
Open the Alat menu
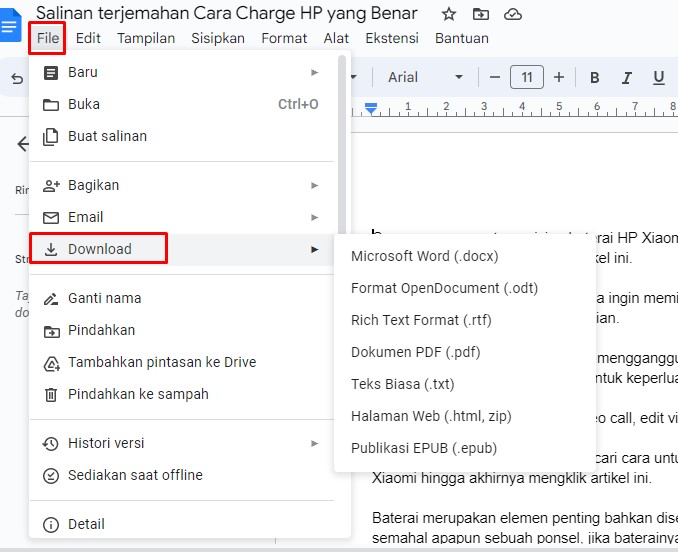click(336, 38)
